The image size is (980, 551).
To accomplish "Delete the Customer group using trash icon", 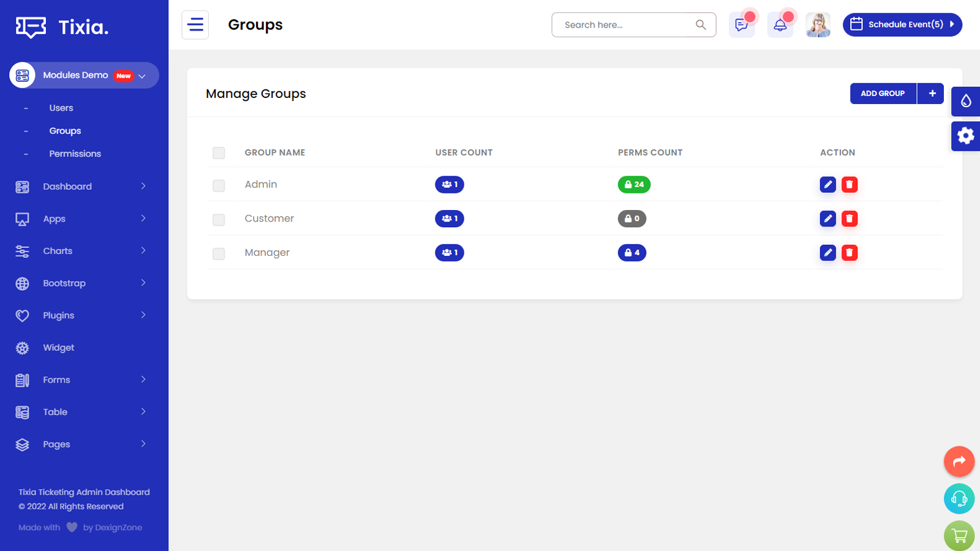I will (850, 219).
